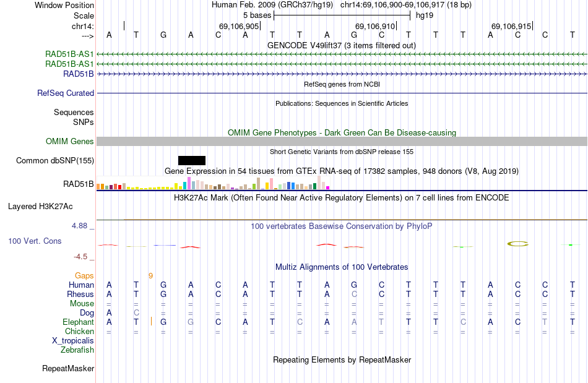
Task: Click Repeating Elements by RepeatMasker title
Action: point(342,359)
